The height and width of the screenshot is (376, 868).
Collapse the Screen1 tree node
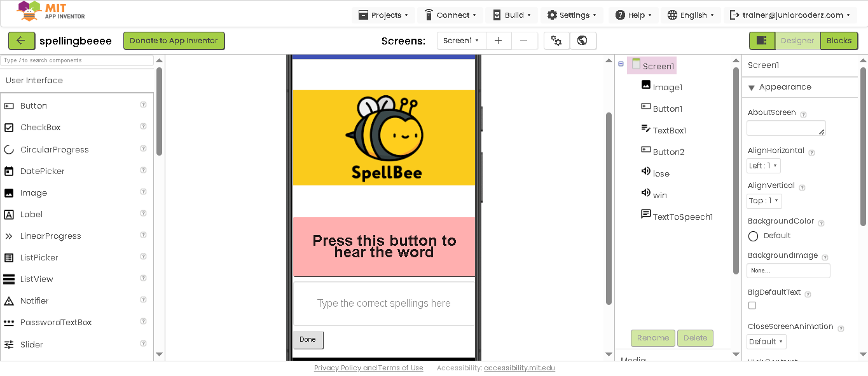[x=621, y=64]
